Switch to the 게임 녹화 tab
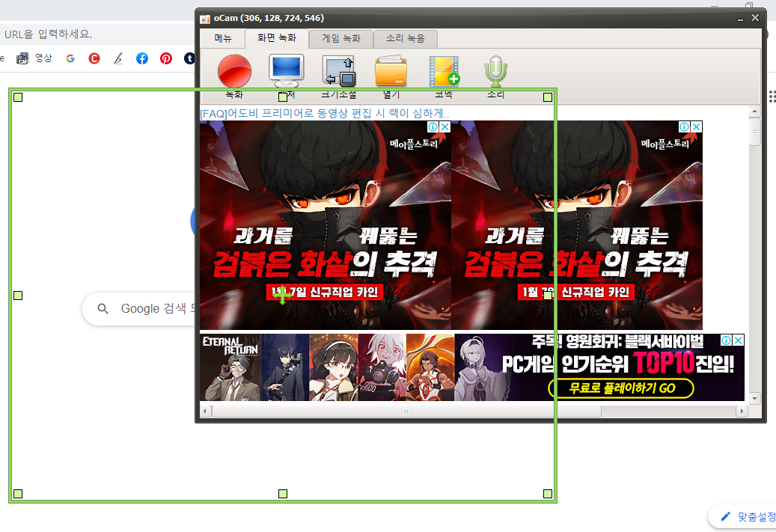This screenshot has height=532, width=776. coord(341,38)
